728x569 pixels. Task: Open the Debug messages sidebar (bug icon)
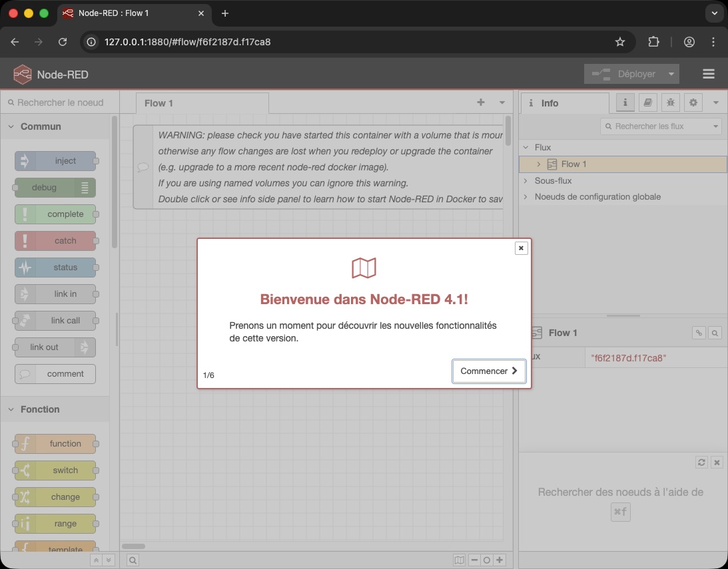[671, 102]
